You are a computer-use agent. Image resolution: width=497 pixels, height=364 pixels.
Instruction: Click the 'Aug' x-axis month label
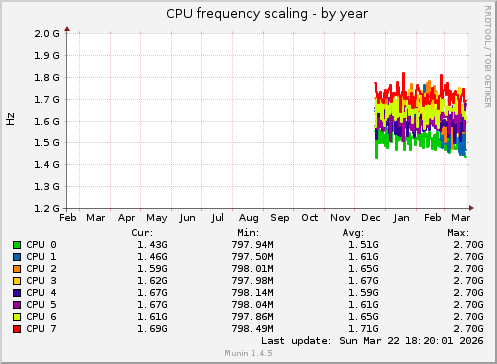coord(248,218)
